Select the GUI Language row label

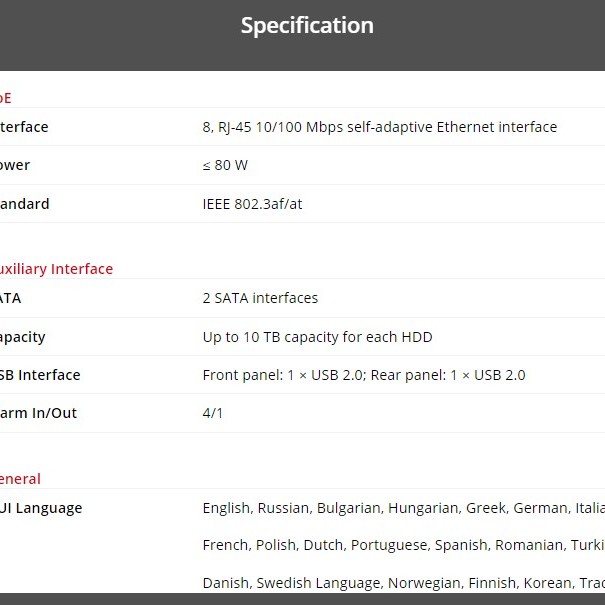tap(41, 508)
